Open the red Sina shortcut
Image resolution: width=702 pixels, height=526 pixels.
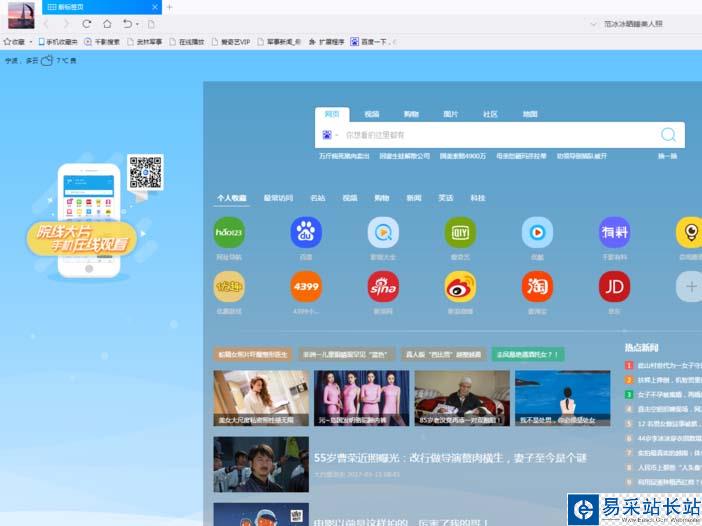383,287
